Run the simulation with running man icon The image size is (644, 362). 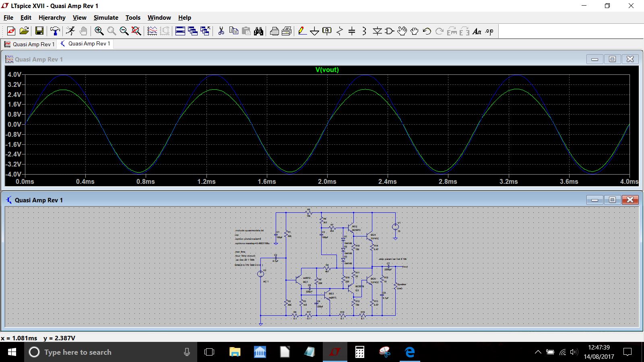pos(70,31)
